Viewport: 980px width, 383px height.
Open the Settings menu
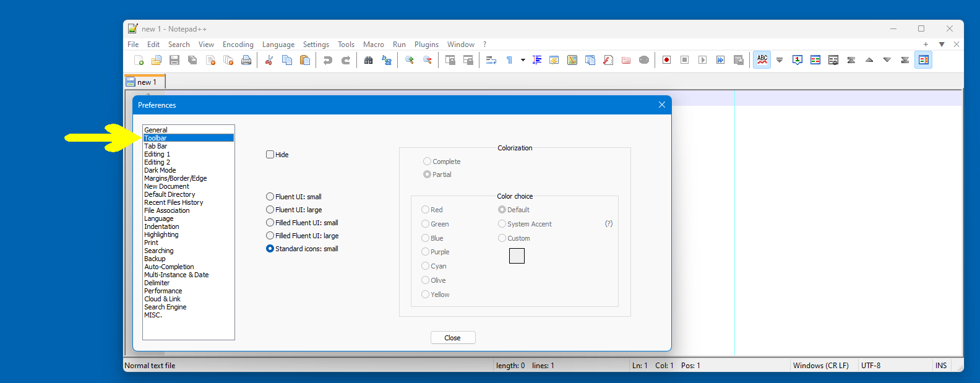click(316, 45)
